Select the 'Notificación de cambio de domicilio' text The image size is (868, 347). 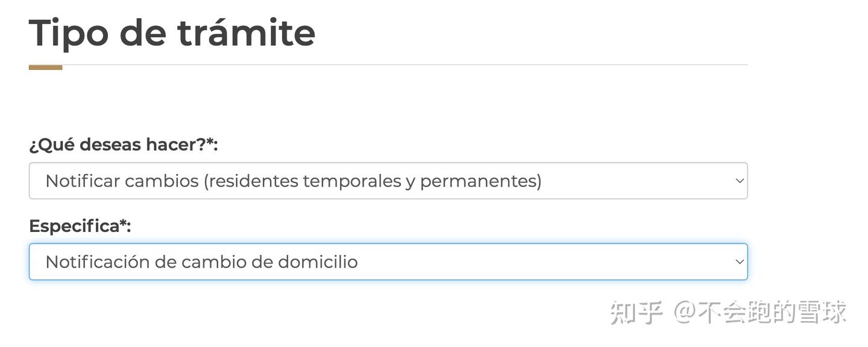(201, 262)
